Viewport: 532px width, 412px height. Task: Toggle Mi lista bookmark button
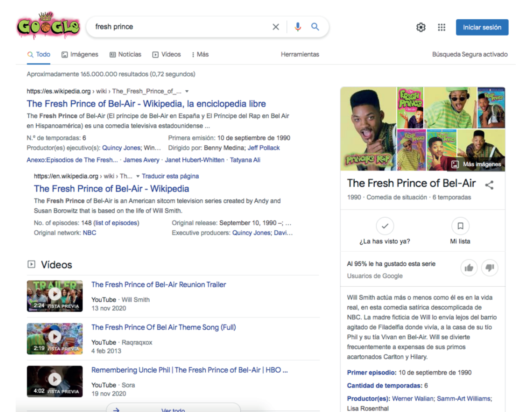click(460, 226)
